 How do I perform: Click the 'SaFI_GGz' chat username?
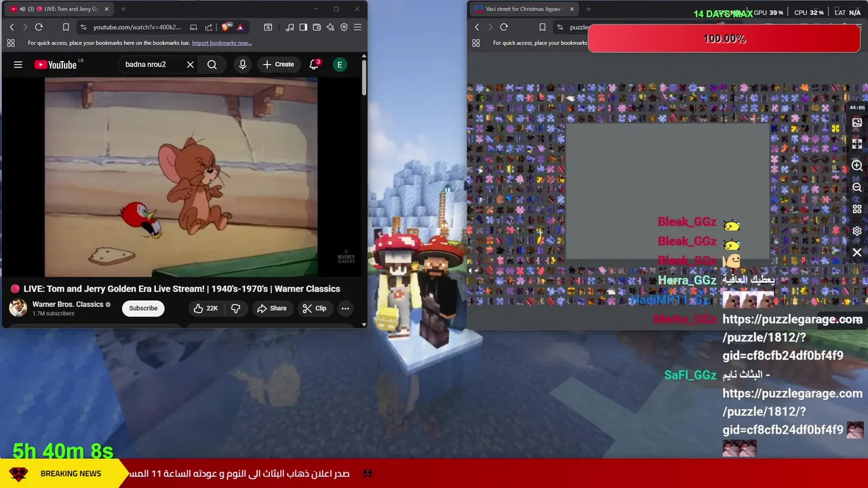(x=690, y=375)
